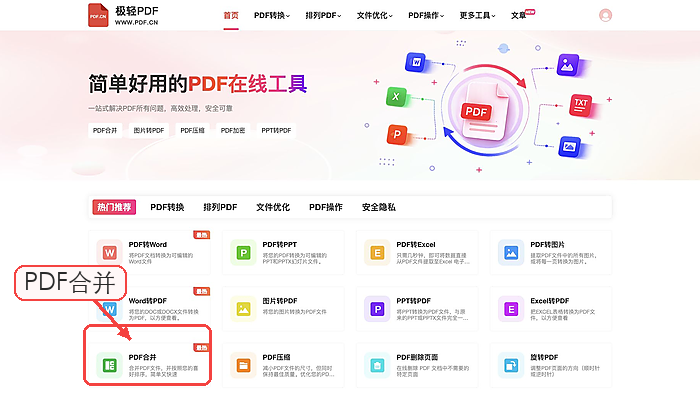700x395 pixels.
Task: Open the Word转PDF tool title
Action: click(148, 301)
